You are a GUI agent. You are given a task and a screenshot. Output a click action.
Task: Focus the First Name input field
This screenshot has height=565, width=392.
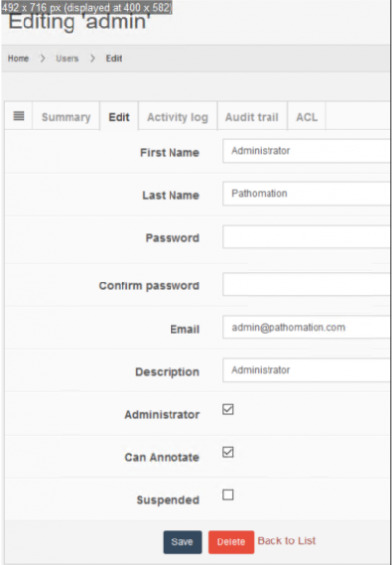[x=307, y=151]
